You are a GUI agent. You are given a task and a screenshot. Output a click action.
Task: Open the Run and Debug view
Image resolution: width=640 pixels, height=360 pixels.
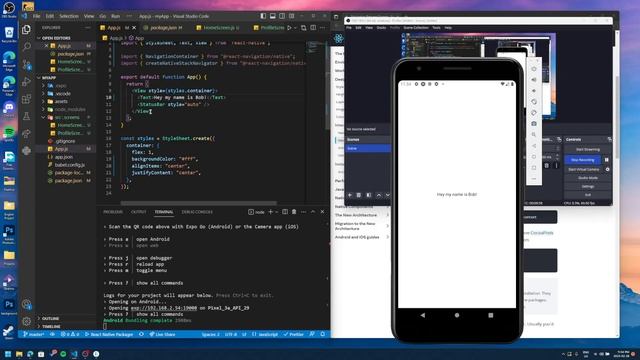click(27, 82)
